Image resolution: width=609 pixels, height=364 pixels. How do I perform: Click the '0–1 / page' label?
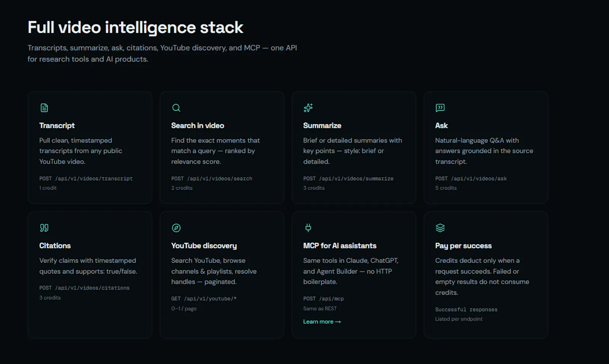[x=184, y=308]
